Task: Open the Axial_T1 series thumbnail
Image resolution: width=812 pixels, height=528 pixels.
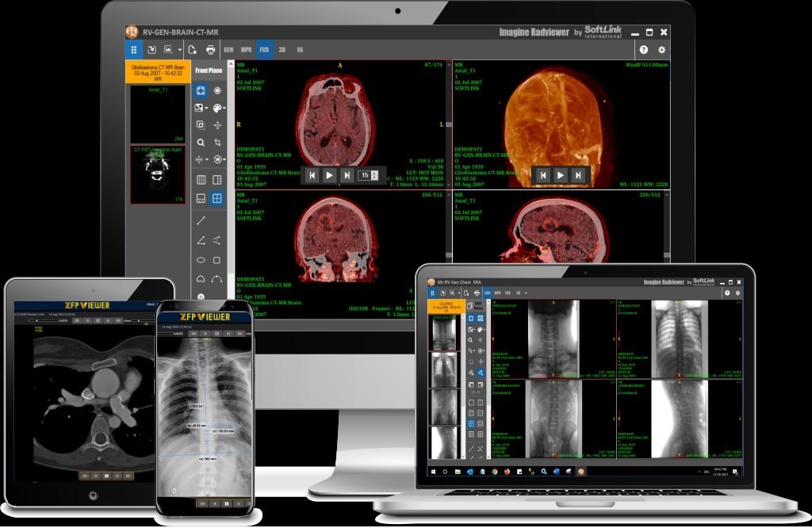Action: (x=158, y=114)
